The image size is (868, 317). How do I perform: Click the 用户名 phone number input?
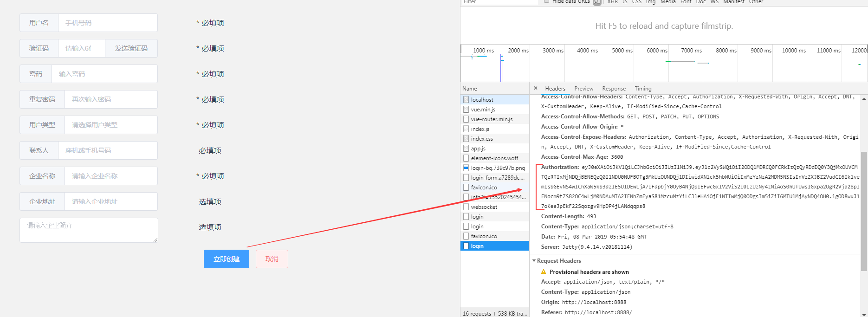click(108, 23)
